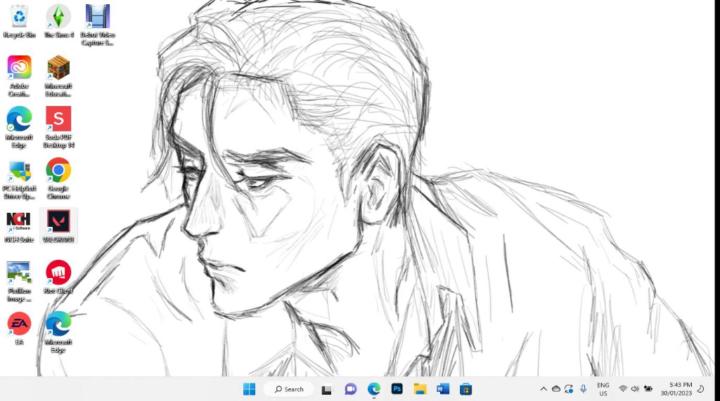
Task: Launch Microsoft Word from the taskbar
Action: tap(443, 389)
